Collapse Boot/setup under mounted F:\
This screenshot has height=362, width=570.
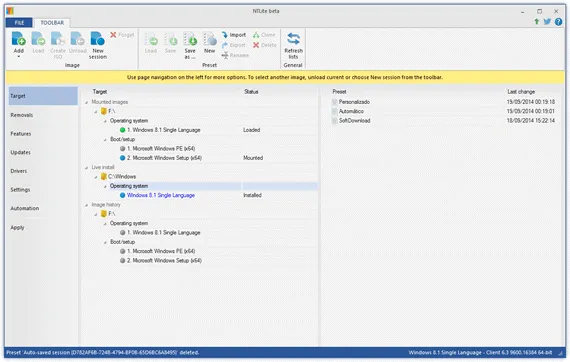105,140
